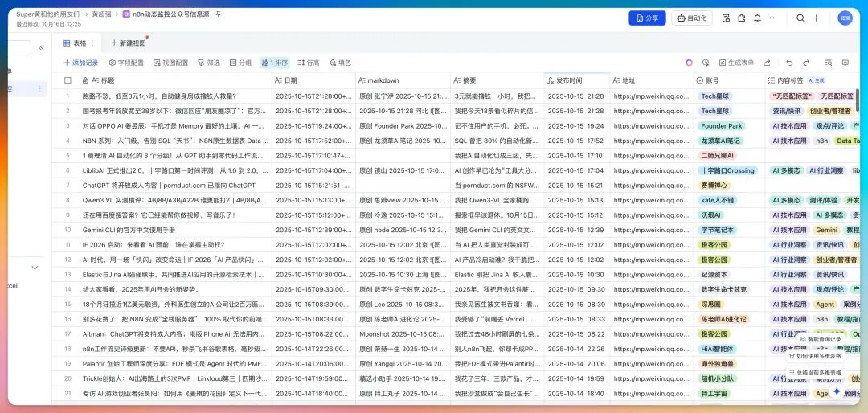Viewport: 868px width, 413px height.
Task: Click the redo arrow icon
Action: 807,63
